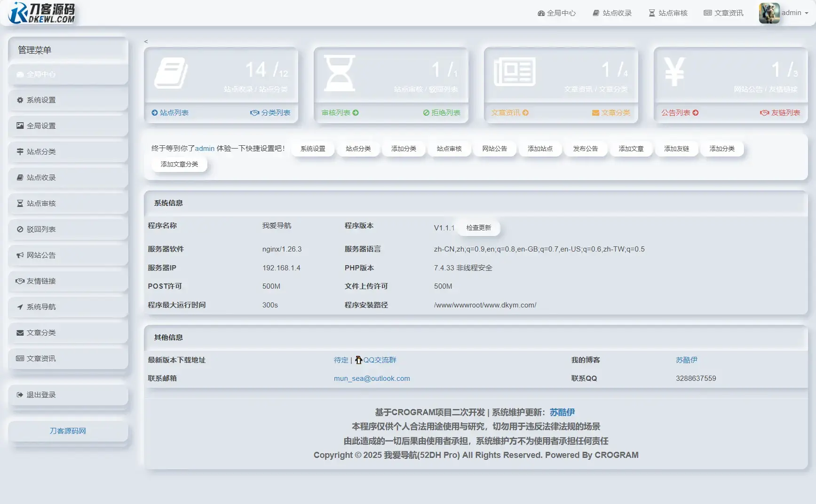Click the hourglass icon on 站点审核 card

pyautogui.click(x=340, y=73)
